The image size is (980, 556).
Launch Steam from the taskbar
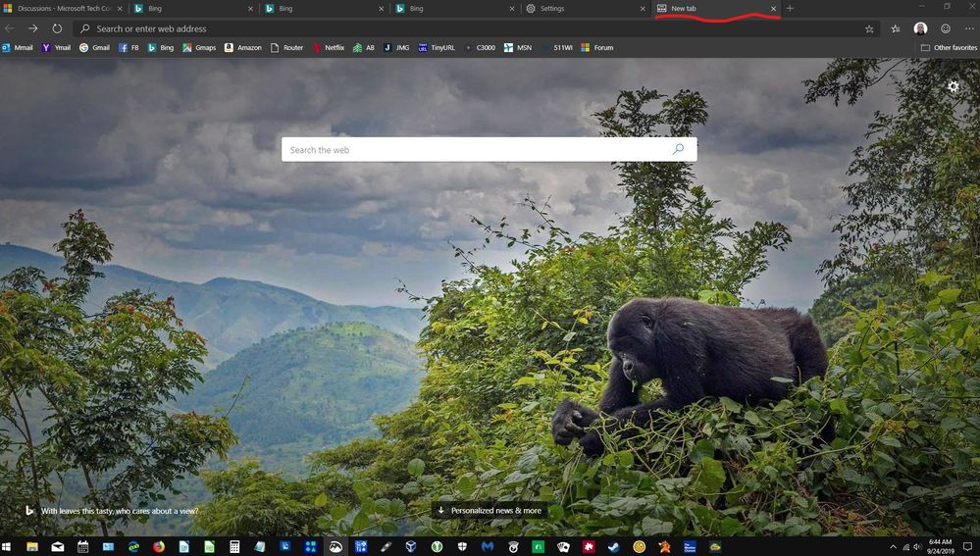614,546
